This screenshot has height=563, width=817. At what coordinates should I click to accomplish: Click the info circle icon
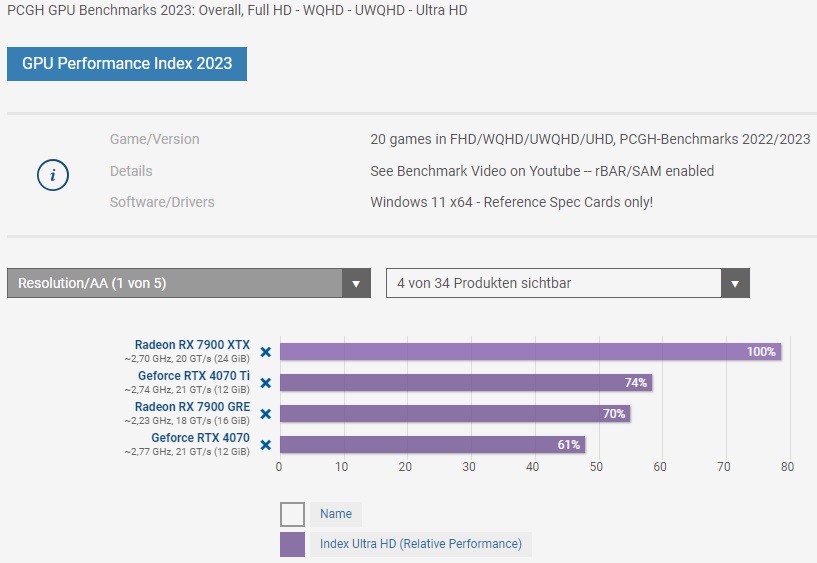coord(53,175)
